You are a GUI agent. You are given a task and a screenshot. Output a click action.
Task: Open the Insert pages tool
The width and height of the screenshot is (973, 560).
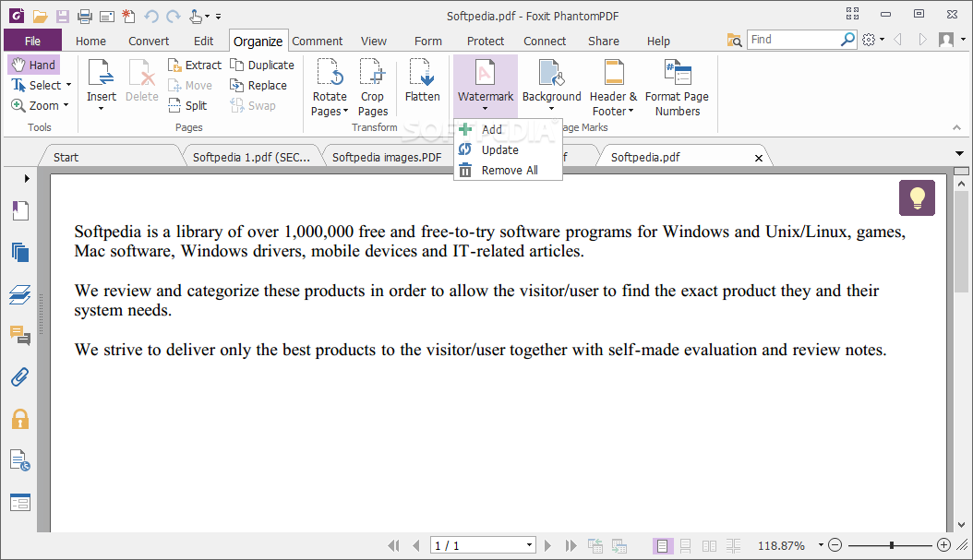102,84
